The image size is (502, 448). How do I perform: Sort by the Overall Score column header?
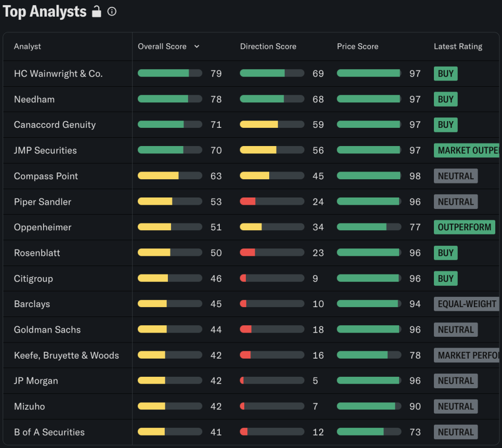(162, 46)
